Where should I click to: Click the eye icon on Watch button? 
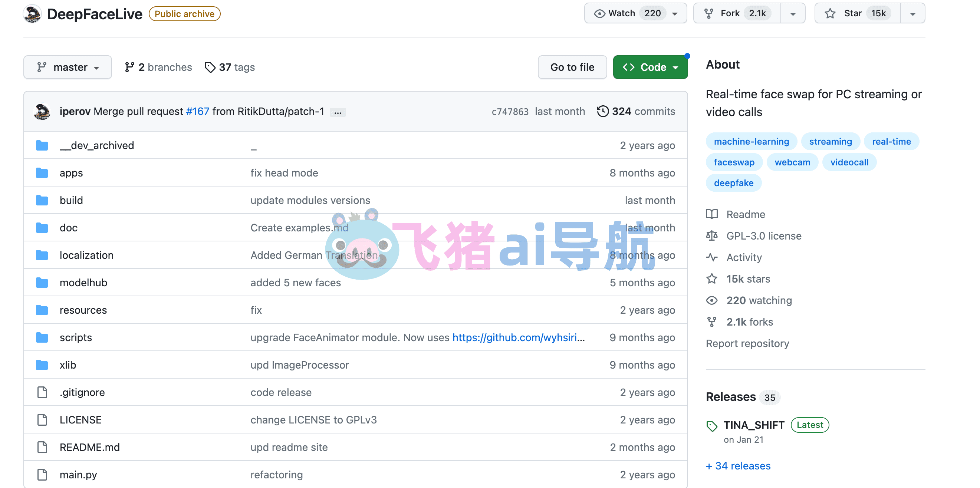(x=599, y=14)
